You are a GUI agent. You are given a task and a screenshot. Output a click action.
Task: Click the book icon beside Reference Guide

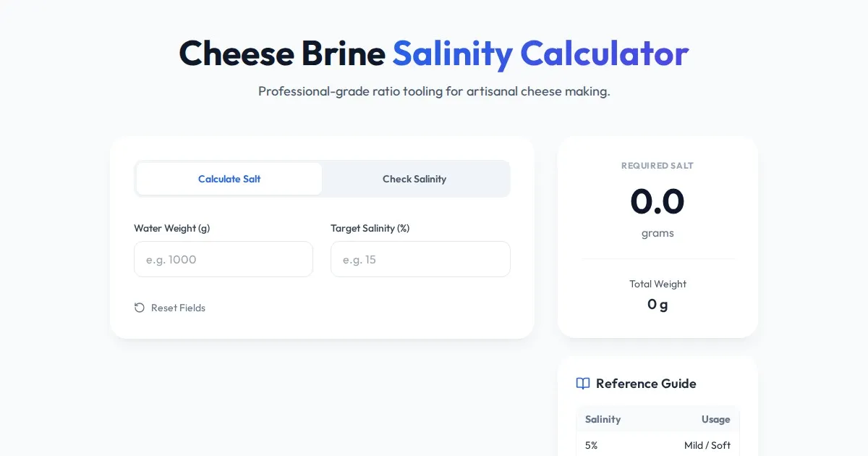[583, 384]
